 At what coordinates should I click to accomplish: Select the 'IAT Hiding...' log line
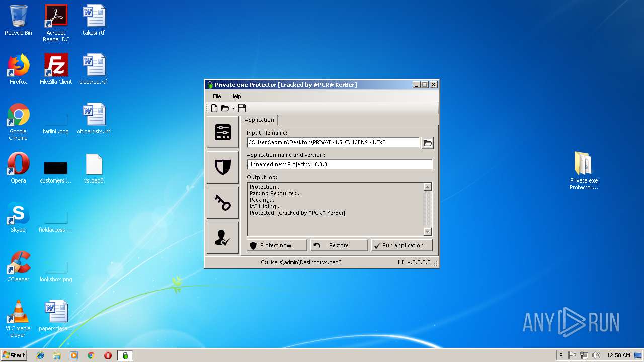[x=265, y=206]
